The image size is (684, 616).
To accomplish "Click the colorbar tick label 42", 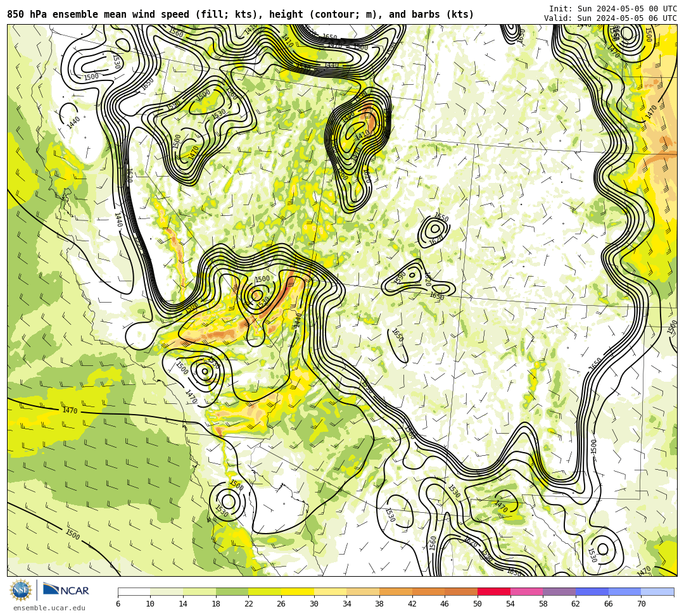I will pyautogui.click(x=412, y=604).
